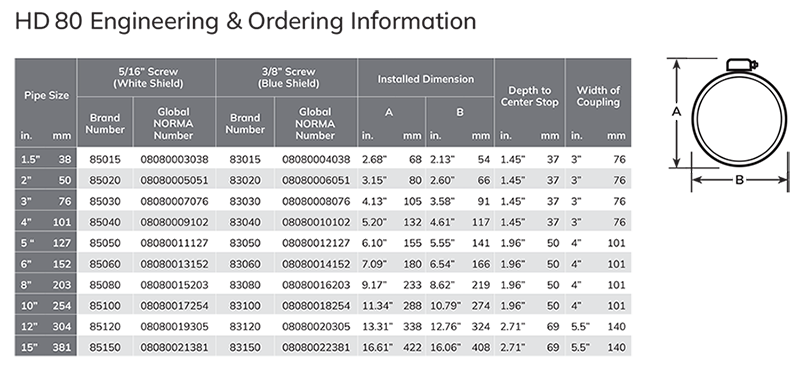Screen dimensions: 800x371
Task: Click NORMA number 08080005051
Action: click(x=174, y=180)
